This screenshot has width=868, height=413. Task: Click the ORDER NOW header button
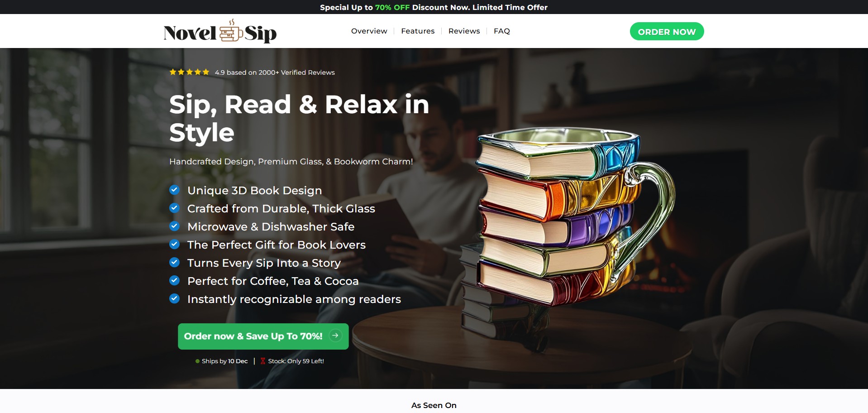coord(667,31)
